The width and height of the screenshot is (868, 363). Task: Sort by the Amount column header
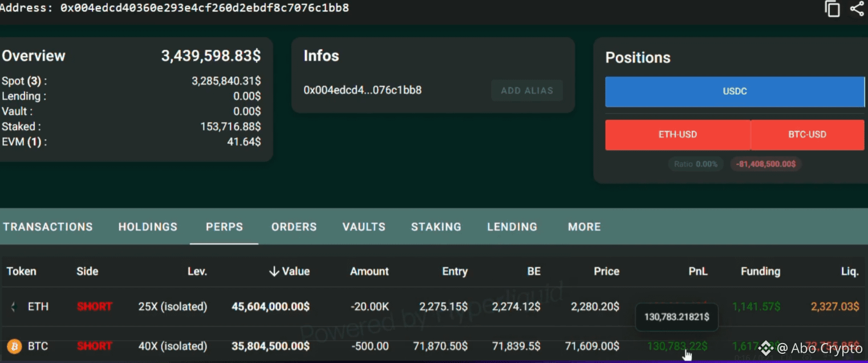[x=370, y=271]
